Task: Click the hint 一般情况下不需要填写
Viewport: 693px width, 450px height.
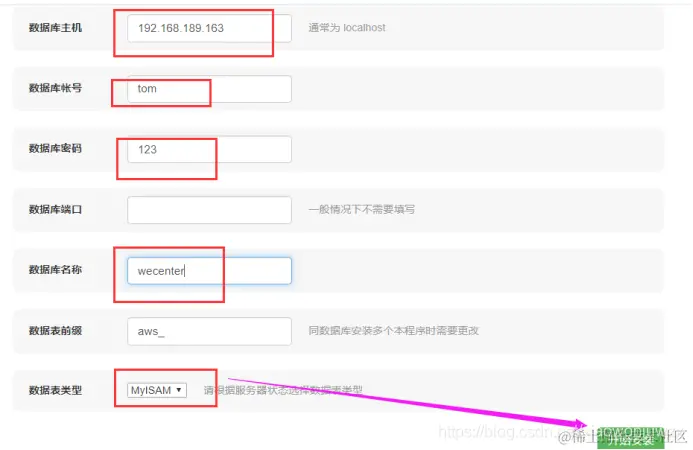Action: [362, 210]
